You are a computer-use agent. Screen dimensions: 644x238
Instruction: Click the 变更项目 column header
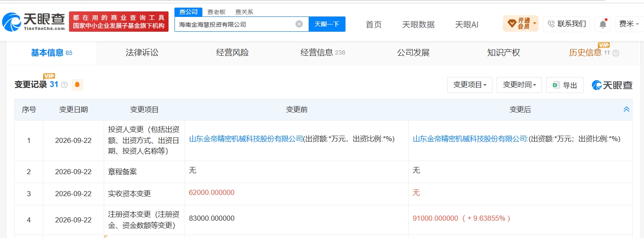[x=144, y=109]
